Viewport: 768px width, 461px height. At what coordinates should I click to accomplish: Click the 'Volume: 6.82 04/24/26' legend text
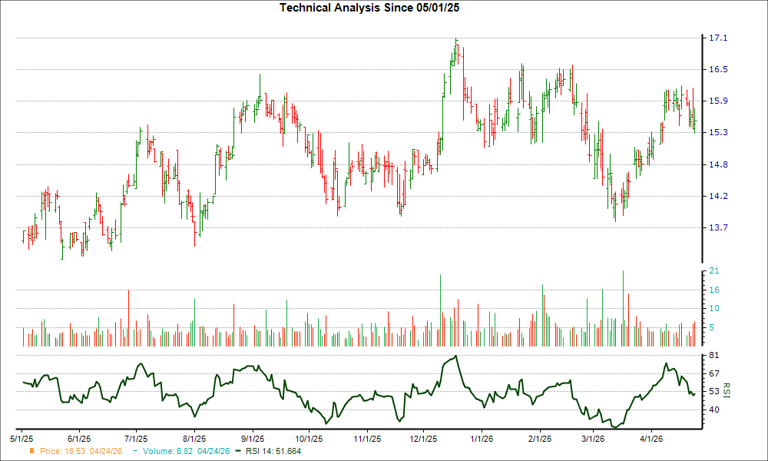point(186,451)
